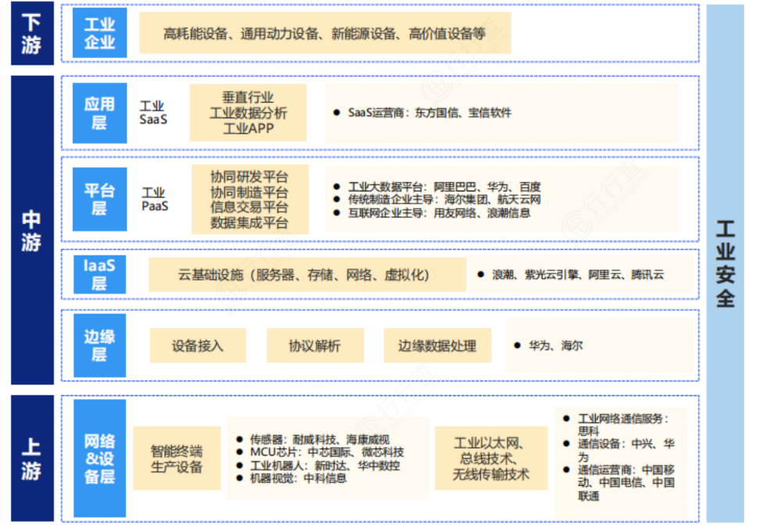This screenshot has height=532, width=763.
Task: Click the 网络&设备层 blue box
Action: pyautogui.click(x=99, y=459)
